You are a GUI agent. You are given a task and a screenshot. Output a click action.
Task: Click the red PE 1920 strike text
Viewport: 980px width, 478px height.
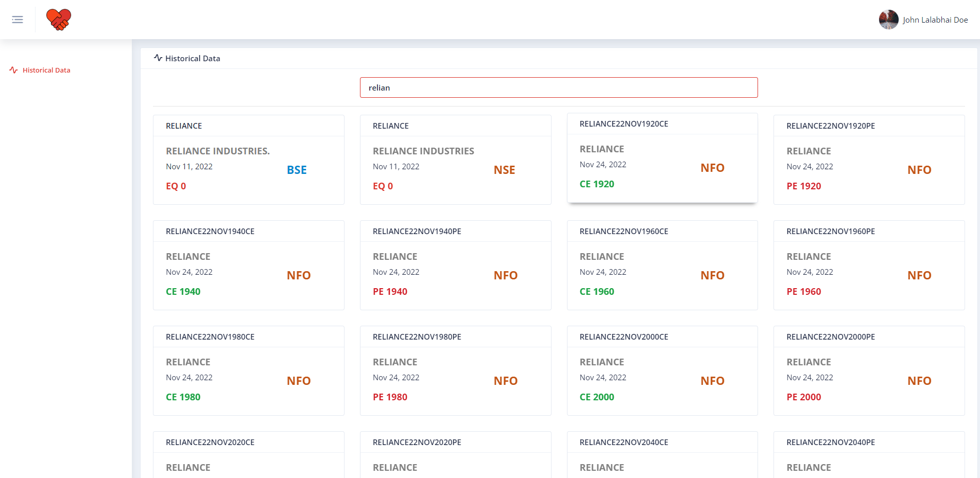(x=804, y=186)
